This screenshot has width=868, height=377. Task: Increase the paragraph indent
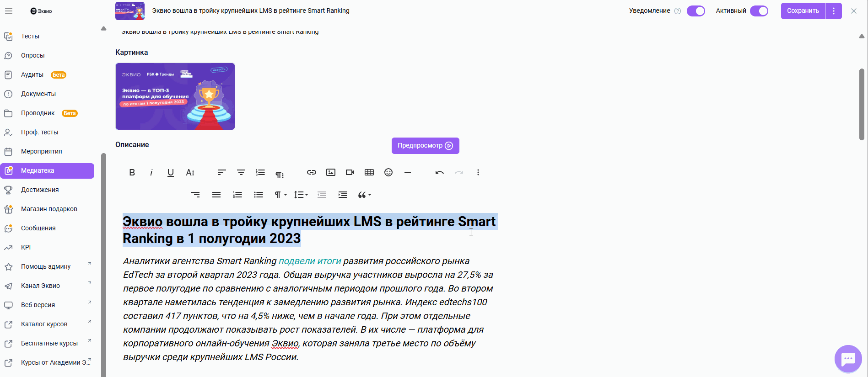[343, 195]
